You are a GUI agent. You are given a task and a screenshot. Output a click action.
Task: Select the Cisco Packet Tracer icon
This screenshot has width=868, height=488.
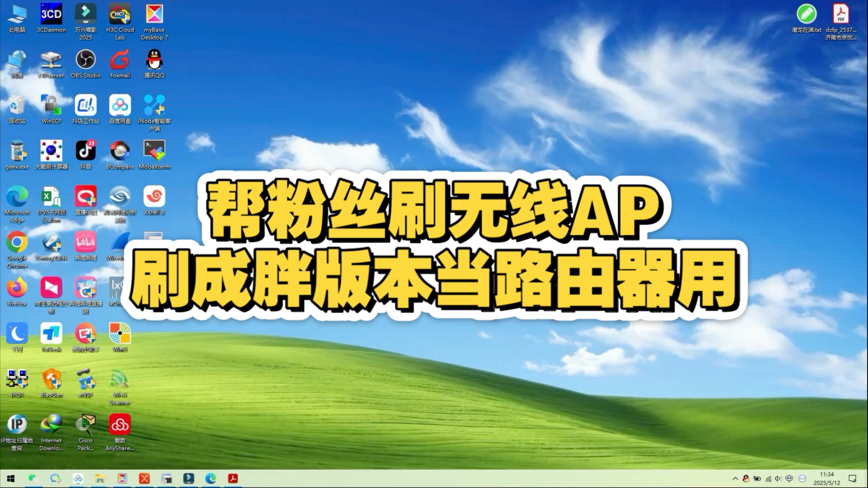click(x=85, y=433)
